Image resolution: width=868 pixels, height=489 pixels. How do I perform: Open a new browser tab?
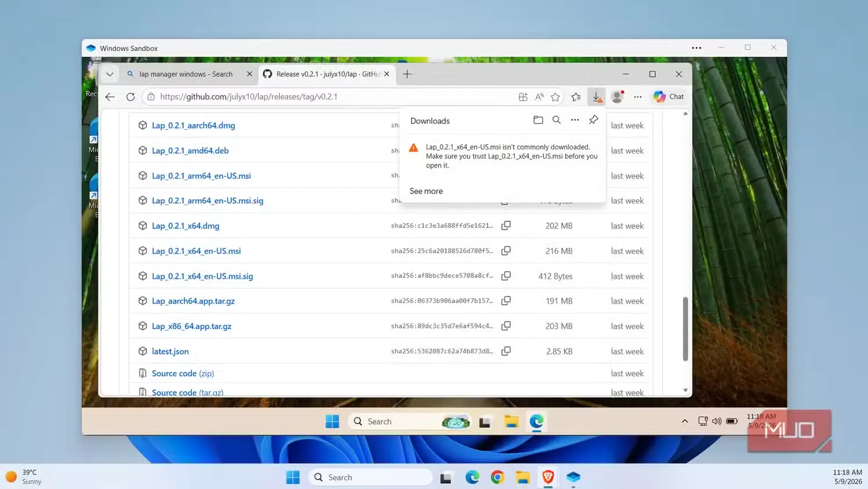[407, 74]
